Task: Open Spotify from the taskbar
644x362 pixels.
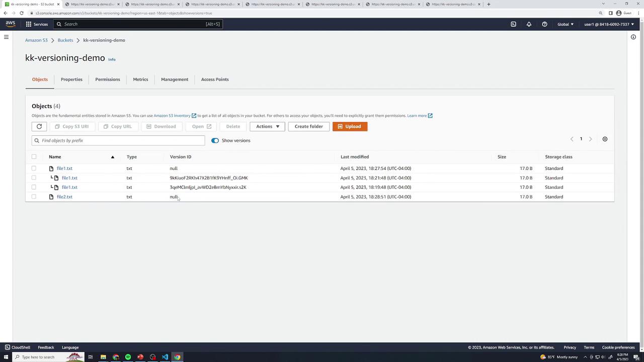Action: click(128, 357)
